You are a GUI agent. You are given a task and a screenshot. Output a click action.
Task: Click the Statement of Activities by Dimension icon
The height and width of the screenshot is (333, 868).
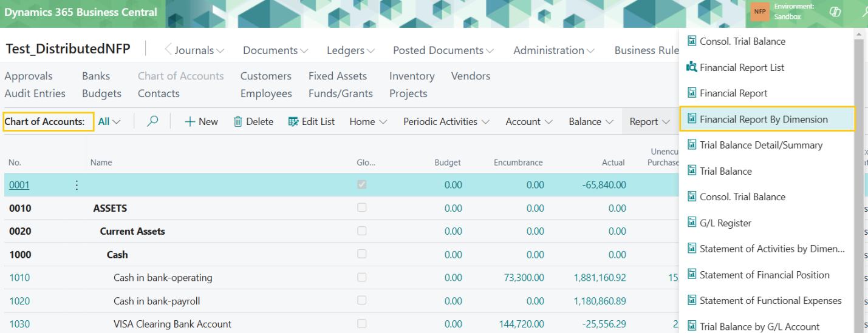click(691, 249)
